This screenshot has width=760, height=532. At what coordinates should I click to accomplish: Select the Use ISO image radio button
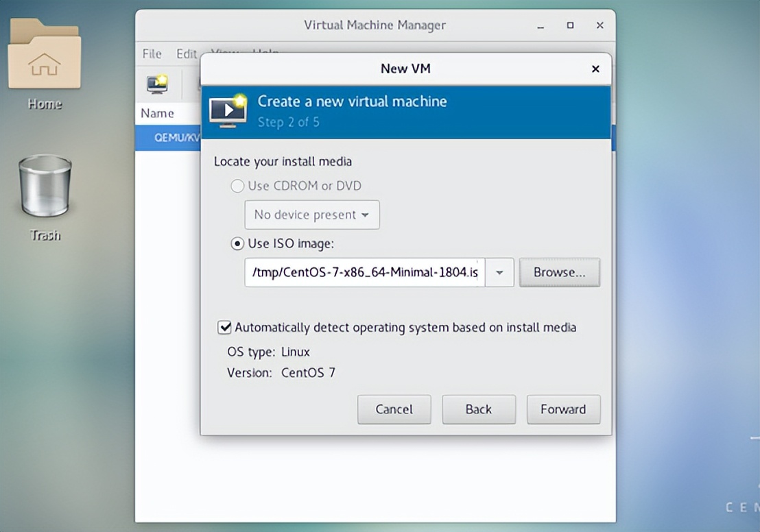click(x=238, y=243)
